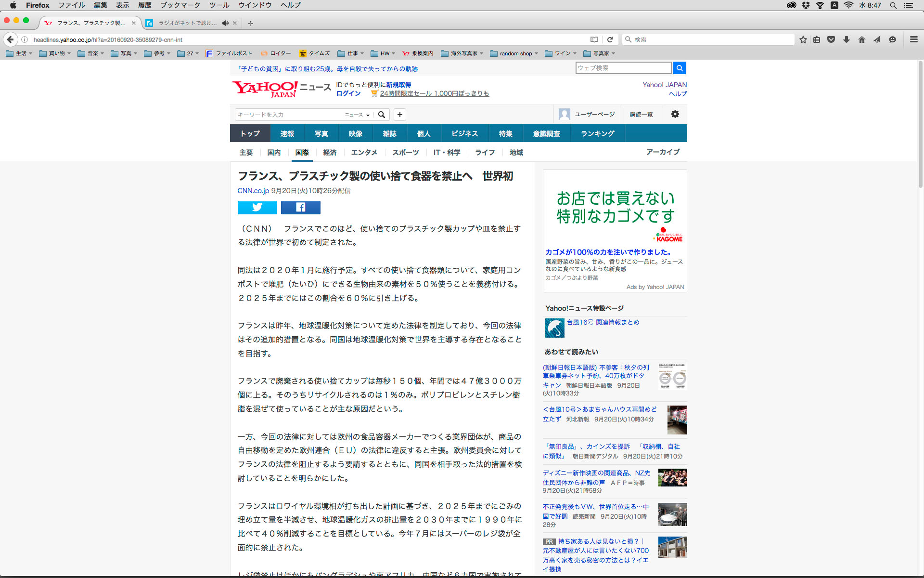Open the ブックマーク menu in menu bar
The height and width of the screenshot is (578, 924).
pos(180,5)
